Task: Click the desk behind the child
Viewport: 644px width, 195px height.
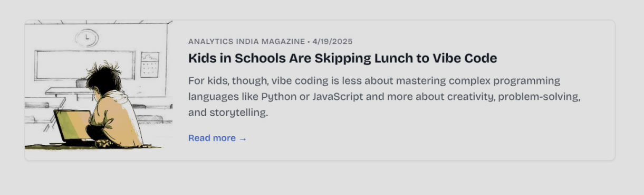Action: click(69, 92)
